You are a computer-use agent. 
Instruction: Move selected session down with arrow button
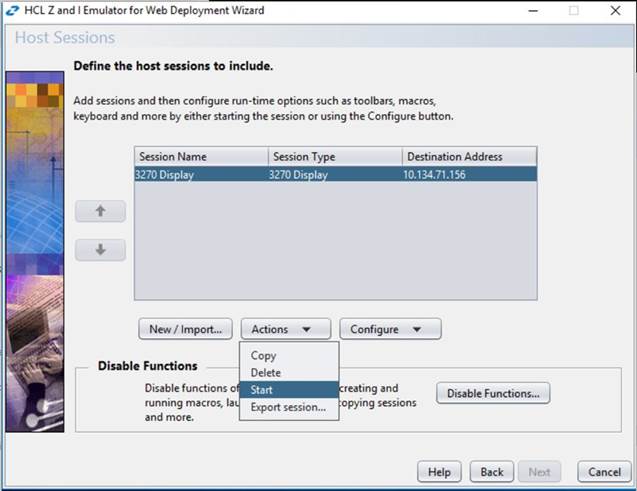[x=100, y=249]
